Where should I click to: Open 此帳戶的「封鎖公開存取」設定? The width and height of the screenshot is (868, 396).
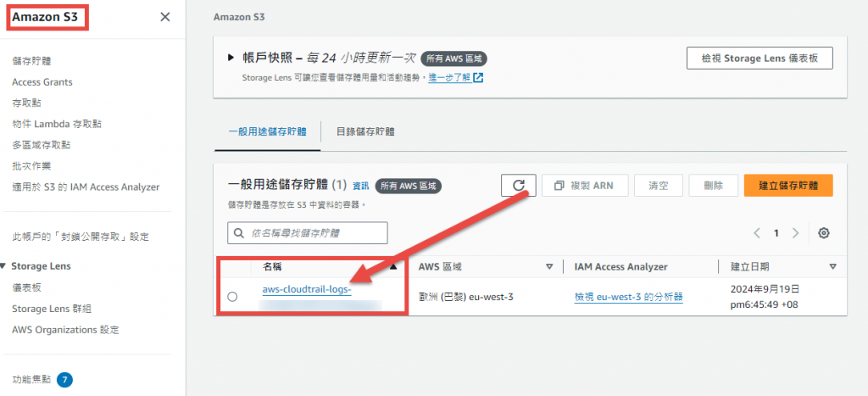[81, 237]
